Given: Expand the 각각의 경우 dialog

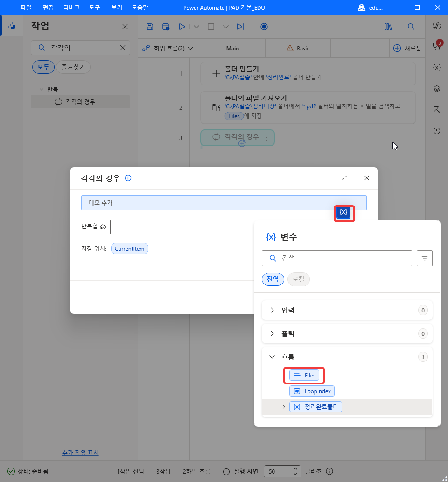Looking at the screenshot, I should coord(344,178).
